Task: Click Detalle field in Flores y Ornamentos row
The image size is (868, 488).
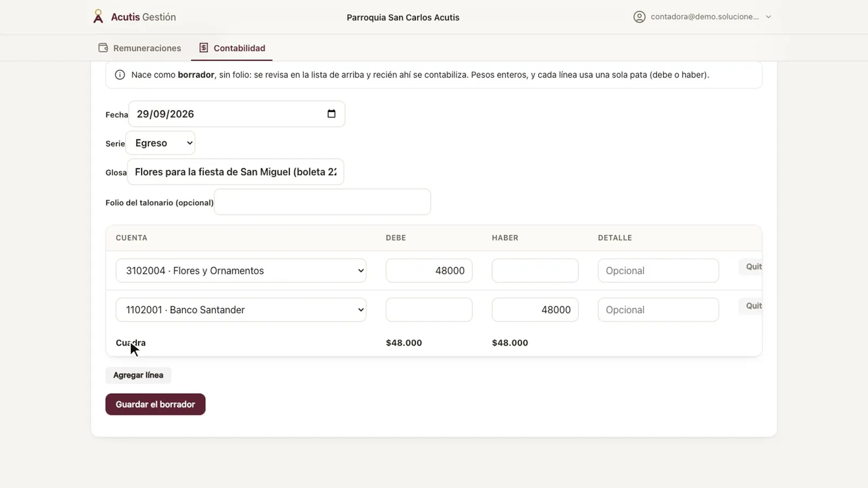Action: click(659, 271)
